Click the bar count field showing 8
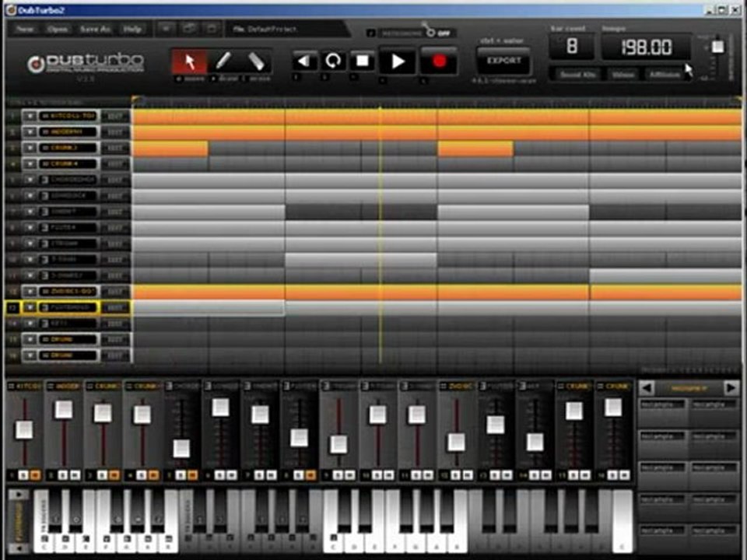747x560 pixels. point(572,46)
